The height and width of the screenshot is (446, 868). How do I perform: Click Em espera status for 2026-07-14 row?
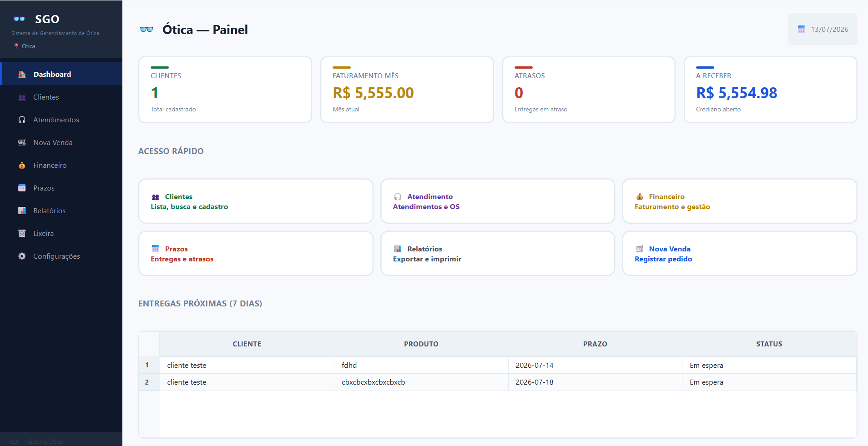tap(769, 365)
